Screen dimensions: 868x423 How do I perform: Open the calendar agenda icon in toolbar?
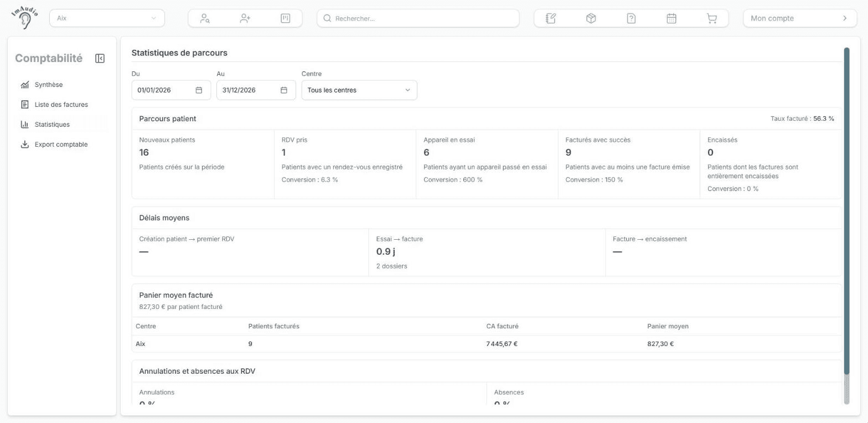671,18
